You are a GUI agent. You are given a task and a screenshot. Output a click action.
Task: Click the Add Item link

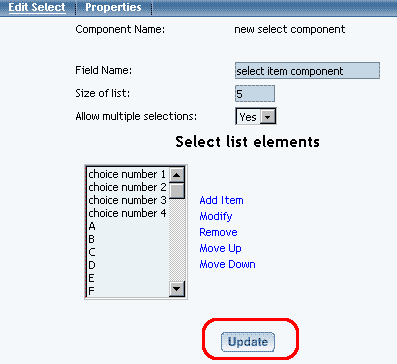(221, 200)
